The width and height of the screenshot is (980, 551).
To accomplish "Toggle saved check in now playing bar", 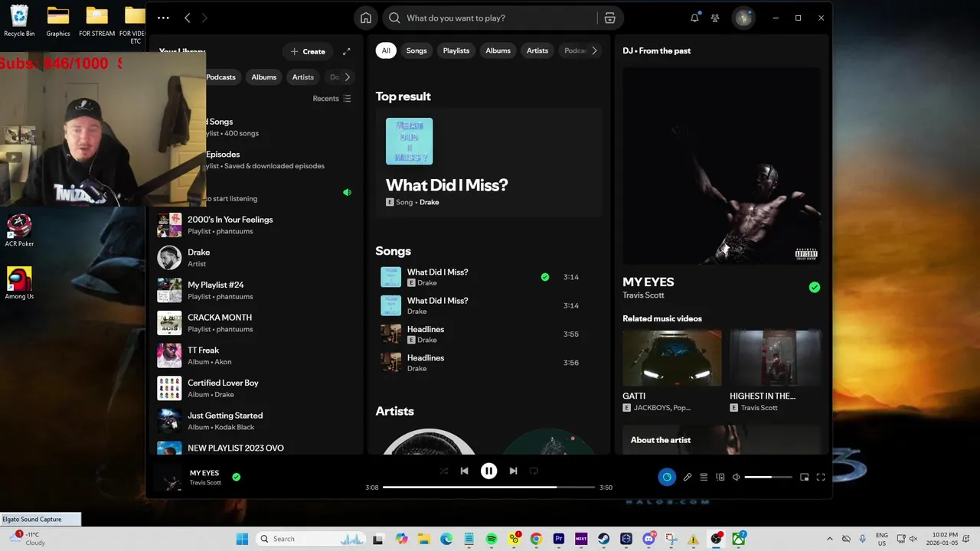I will click(x=236, y=477).
